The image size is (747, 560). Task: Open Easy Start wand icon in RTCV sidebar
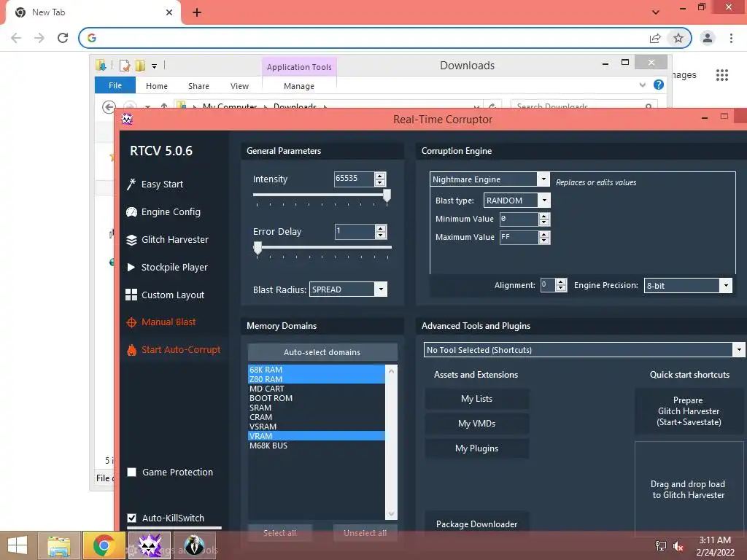131,184
